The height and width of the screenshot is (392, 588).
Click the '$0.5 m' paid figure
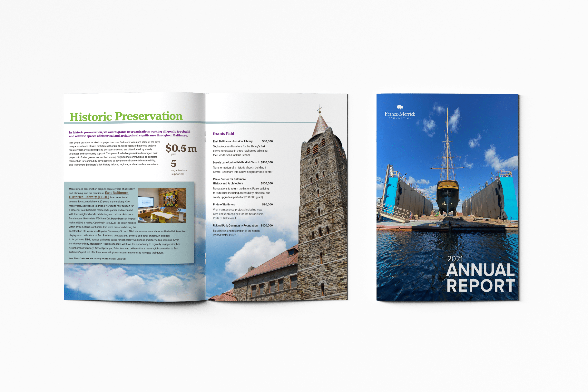(x=181, y=148)
